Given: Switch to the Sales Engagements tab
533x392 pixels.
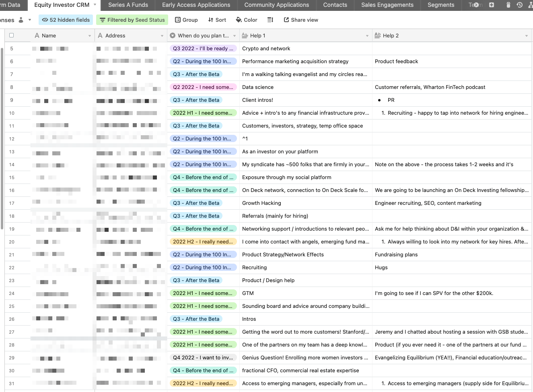Looking at the screenshot, I should pos(387,5).
